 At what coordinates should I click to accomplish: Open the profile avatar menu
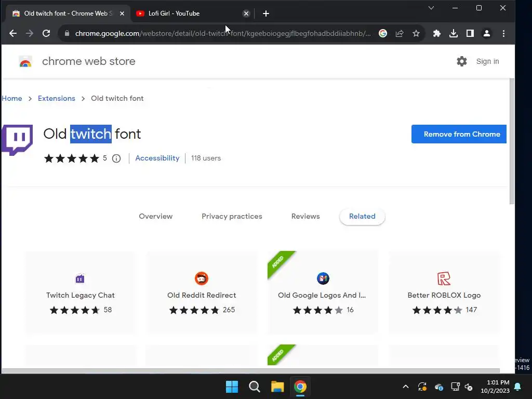486,33
